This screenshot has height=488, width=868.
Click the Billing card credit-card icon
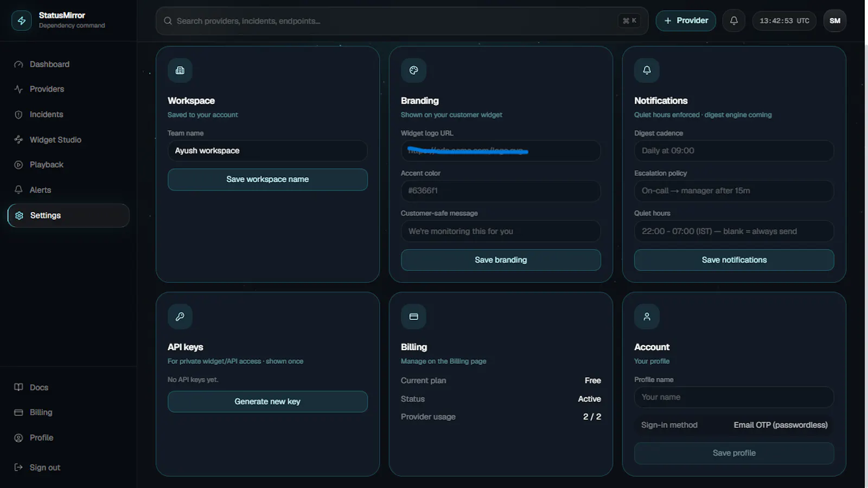[413, 317]
